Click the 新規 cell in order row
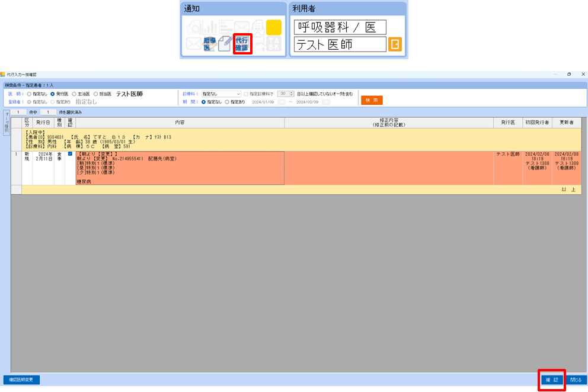588x392 pixels. click(x=27, y=168)
